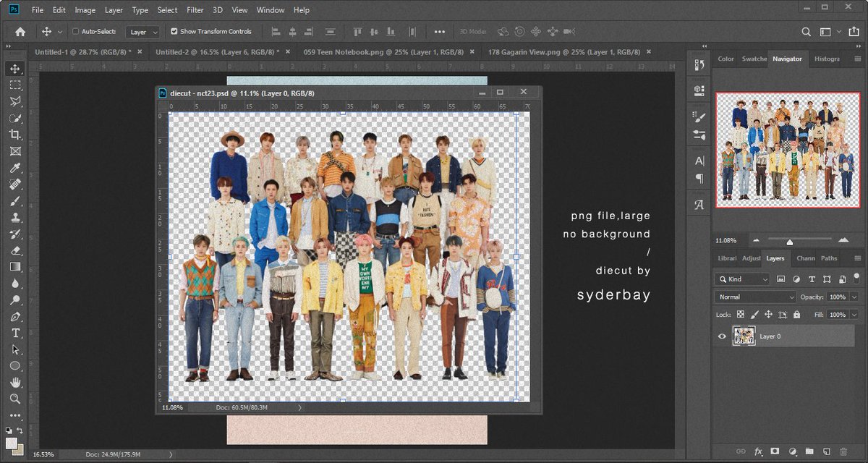Click Navigator zoom out button

point(756,240)
